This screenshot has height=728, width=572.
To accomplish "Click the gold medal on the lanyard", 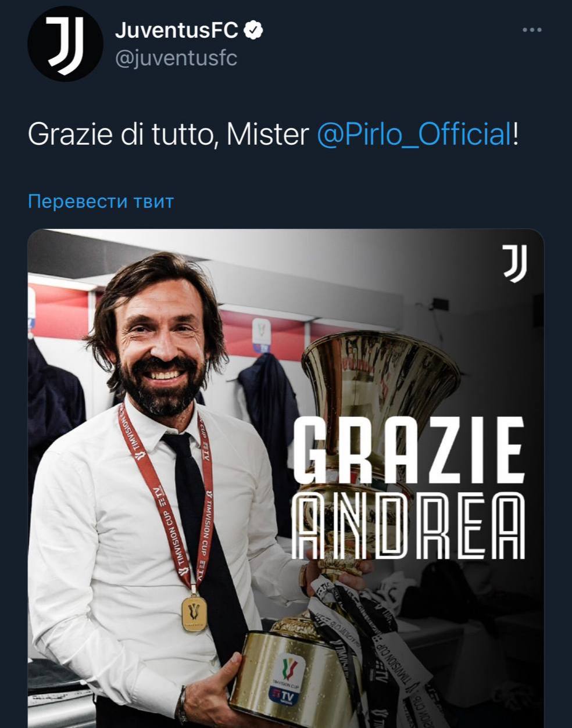I will pos(194,612).
